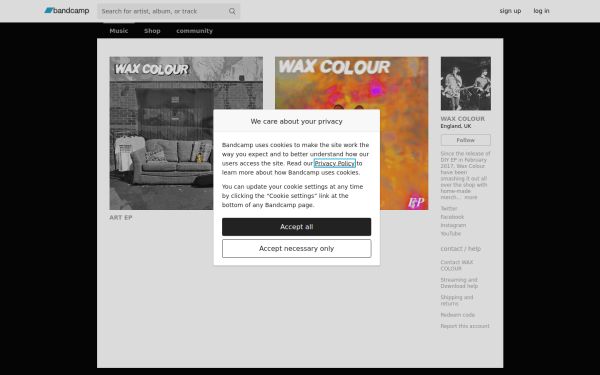Click the Bandcamp logo

(x=67, y=11)
